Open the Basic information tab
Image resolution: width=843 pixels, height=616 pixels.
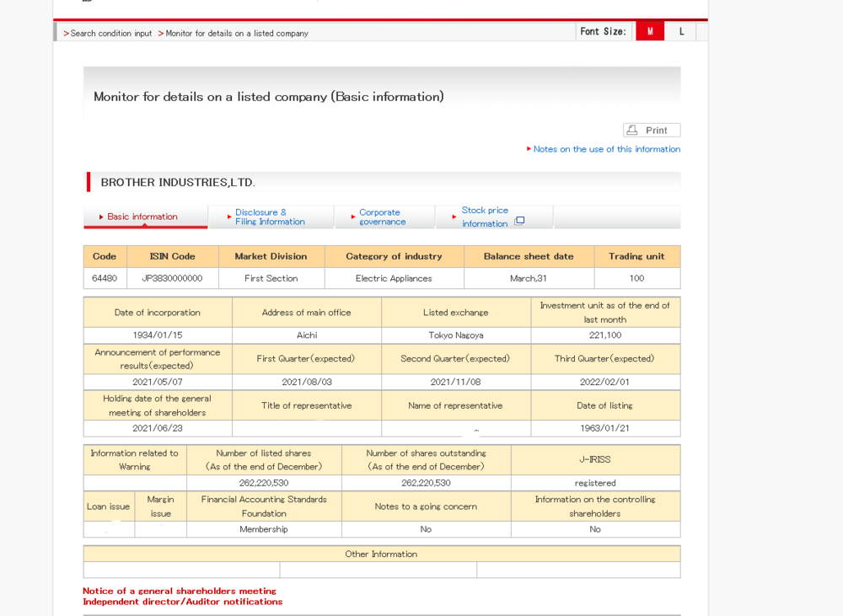(x=142, y=217)
